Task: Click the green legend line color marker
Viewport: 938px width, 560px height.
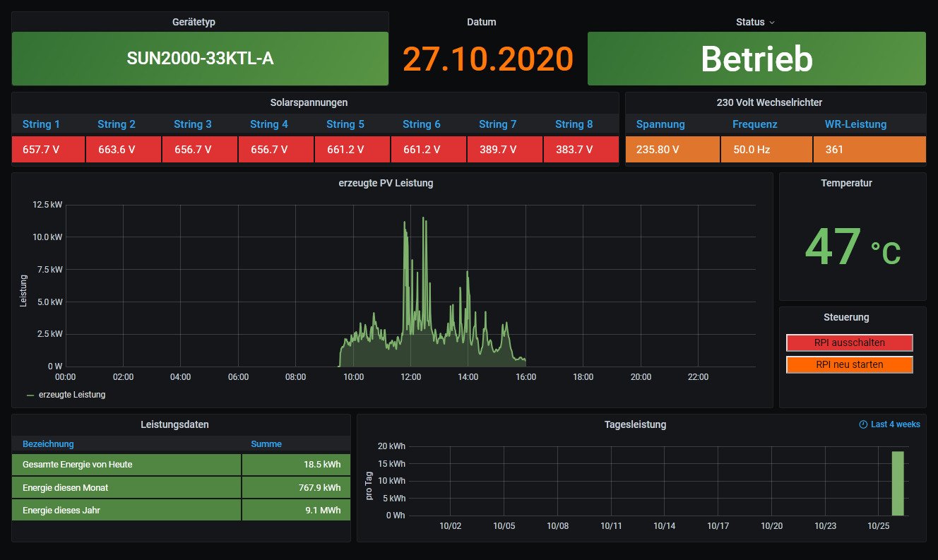Action: click(30, 395)
